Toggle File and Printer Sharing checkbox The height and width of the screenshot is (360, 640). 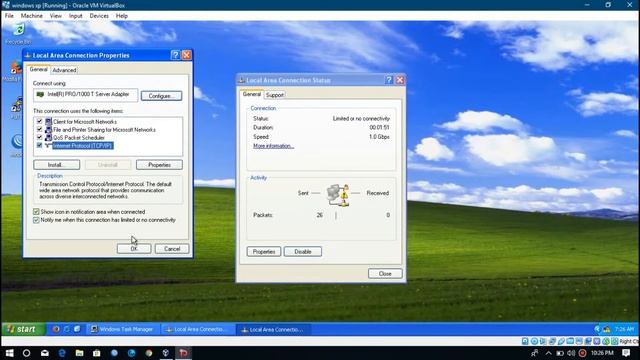40,129
